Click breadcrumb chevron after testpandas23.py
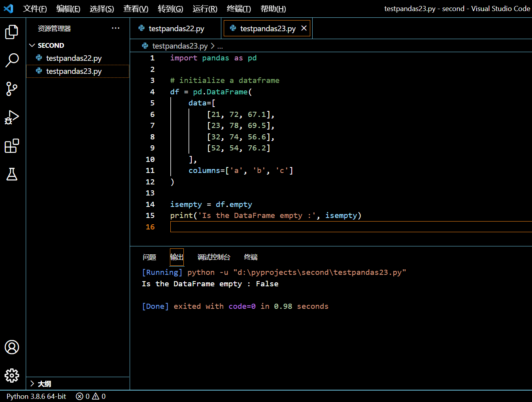The image size is (532, 402). tap(213, 46)
